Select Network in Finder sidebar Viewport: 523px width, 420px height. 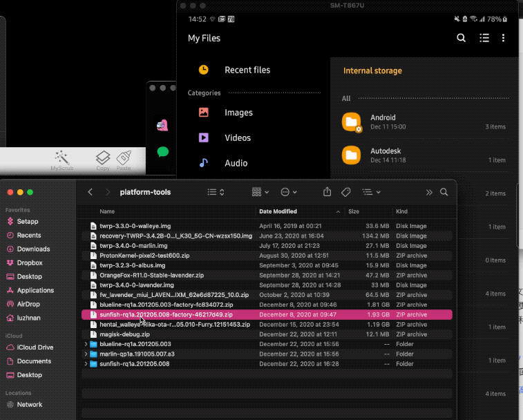tap(24, 405)
